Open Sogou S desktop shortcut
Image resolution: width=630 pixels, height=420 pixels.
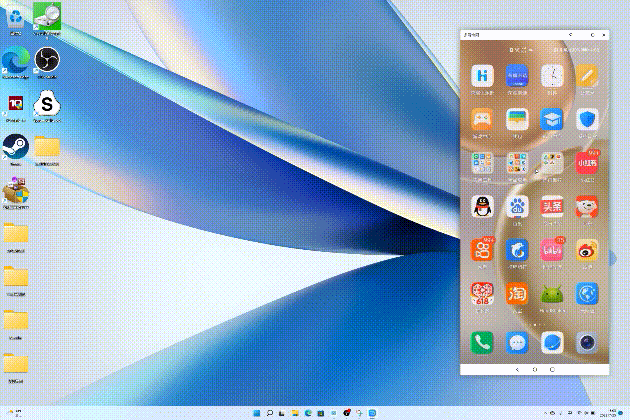tap(45, 103)
